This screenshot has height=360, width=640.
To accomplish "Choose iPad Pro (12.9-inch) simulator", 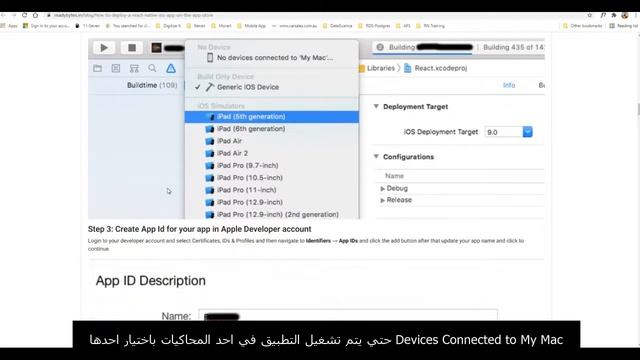I will (x=271, y=202).
